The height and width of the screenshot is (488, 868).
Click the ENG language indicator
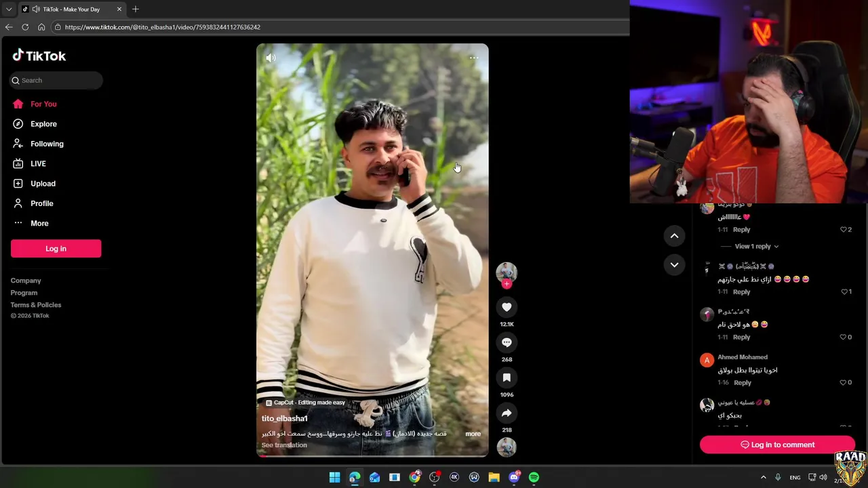(x=795, y=478)
